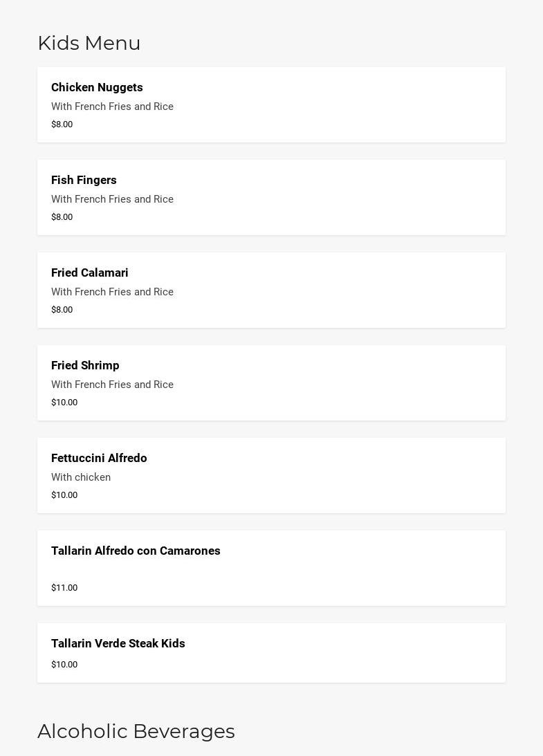Open the Fettuccini Alfredo item
543x756 pixels.
pyautogui.click(x=99, y=458)
